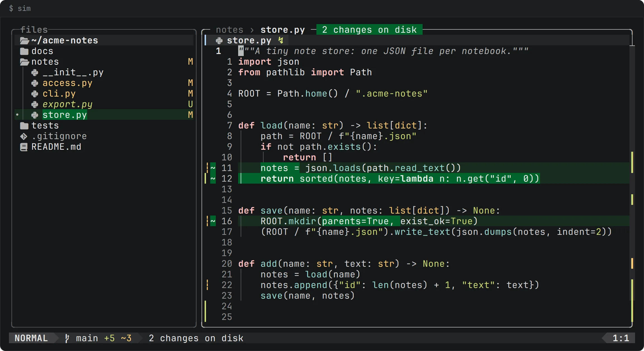
Task: Select store.py in the file tree
Action: (x=104, y=115)
